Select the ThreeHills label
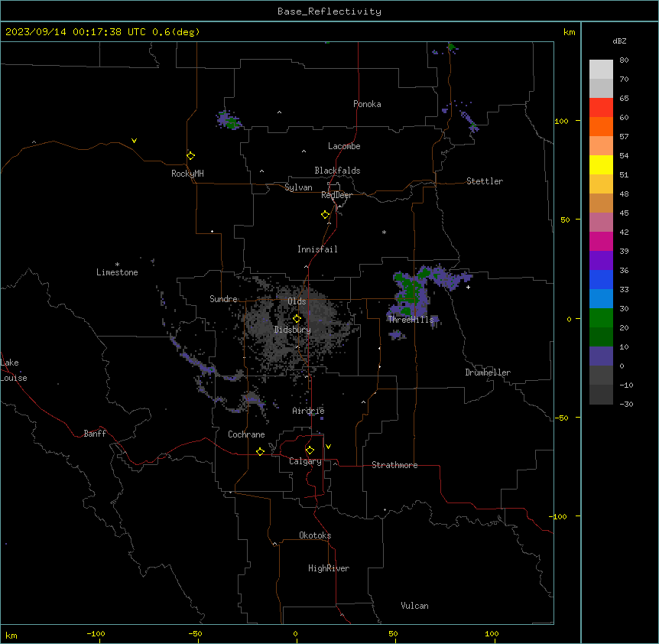The width and height of the screenshot is (659, 644). click(x=411, y=320)
